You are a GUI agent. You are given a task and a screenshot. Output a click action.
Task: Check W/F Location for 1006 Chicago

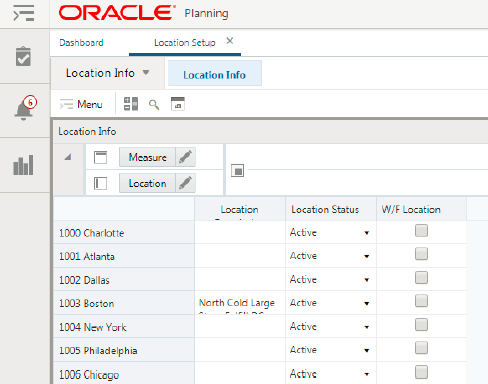coord(421,372)
